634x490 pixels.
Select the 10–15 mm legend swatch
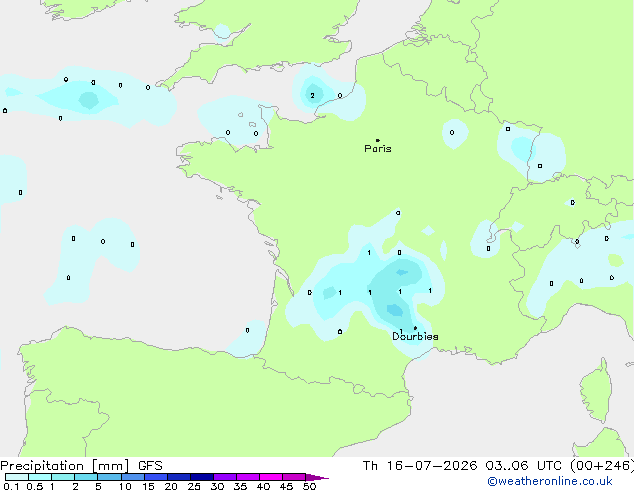[x=132, y=477]
